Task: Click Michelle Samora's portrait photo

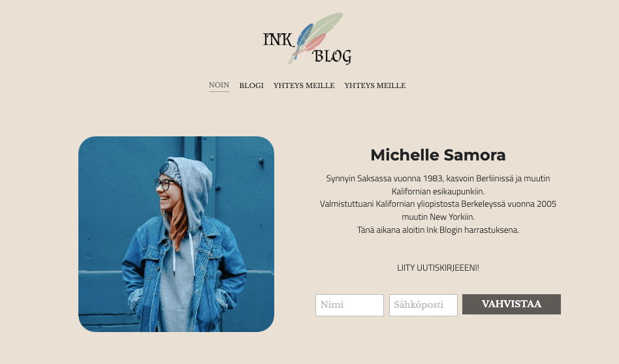Action: (x=176, y=234)
